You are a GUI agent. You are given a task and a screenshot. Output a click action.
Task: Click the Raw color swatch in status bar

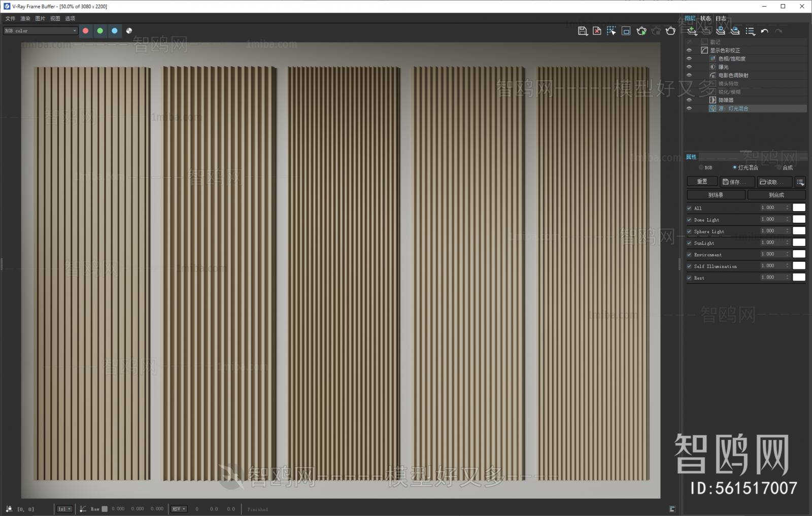pyautogui.click(x=105, y=509)
